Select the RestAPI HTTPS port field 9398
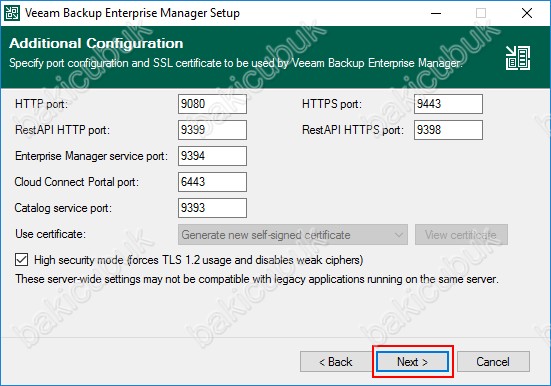The image size is (551, 386). point(448,130)
